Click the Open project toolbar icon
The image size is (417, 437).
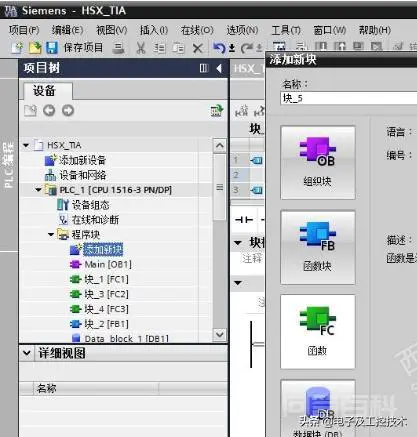[35, 48]
